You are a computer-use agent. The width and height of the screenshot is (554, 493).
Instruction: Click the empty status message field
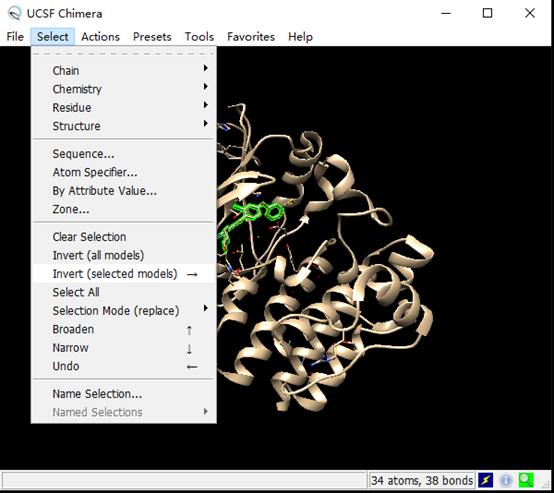[184, 481]
